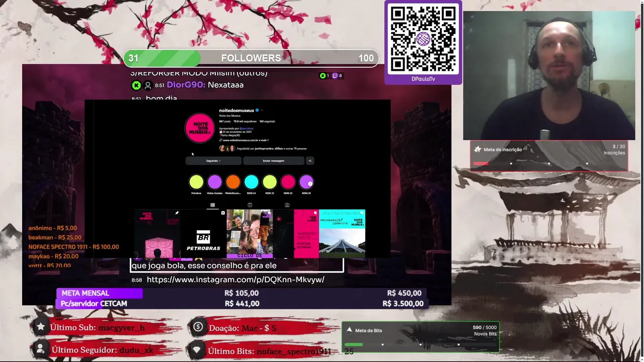
Task: Open the @petrobras mention link
Action: (246, 128)
